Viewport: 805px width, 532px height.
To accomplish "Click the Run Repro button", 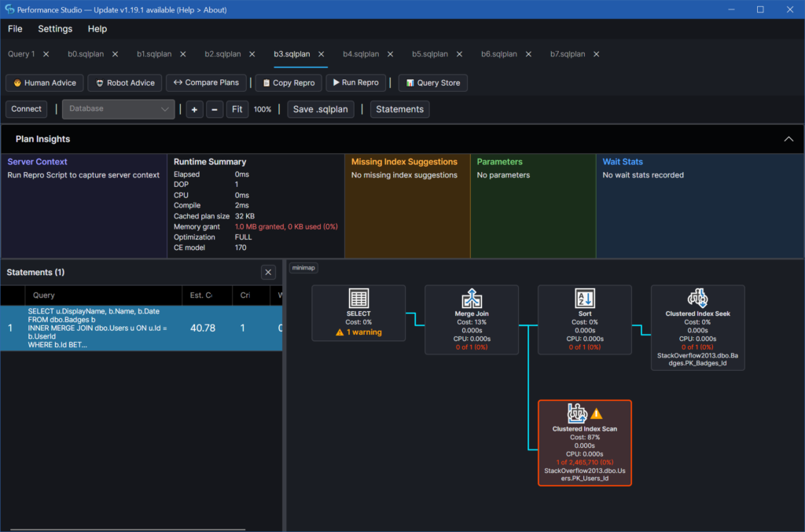I will coord(356,83).
